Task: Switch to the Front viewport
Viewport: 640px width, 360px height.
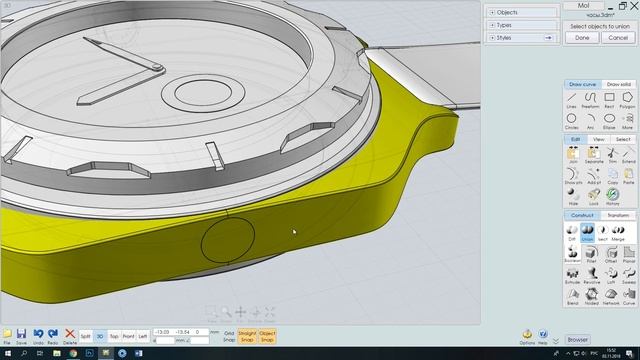Action: coord(128,336)
